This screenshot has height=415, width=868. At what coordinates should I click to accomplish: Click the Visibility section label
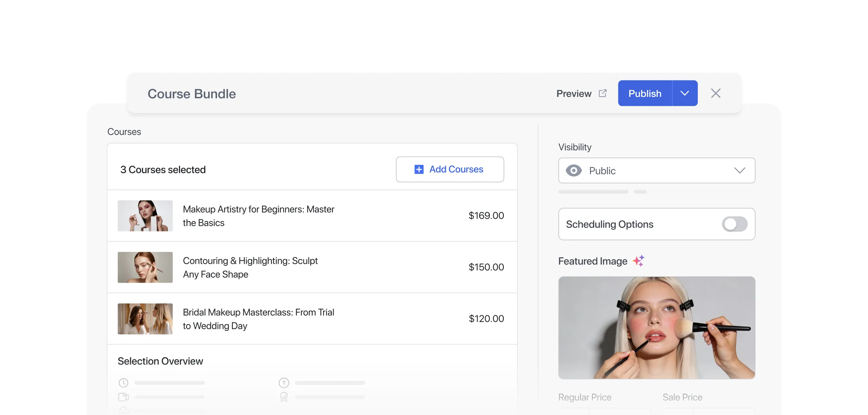(575, 147)
